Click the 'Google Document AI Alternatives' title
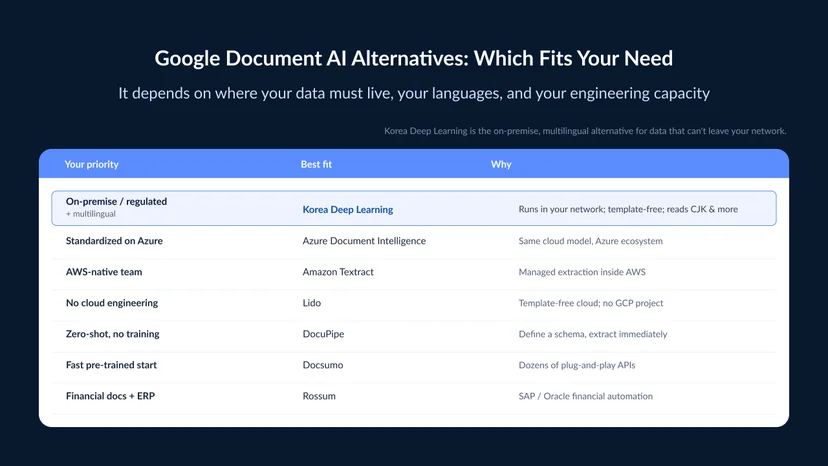This screenshot has height=466, width=828. point(413,59)
